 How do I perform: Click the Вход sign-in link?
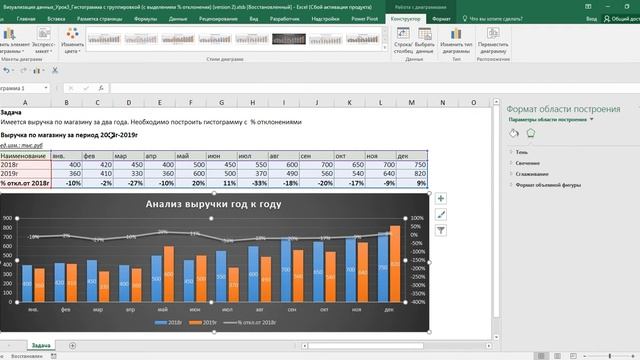(x=591, y=19)
